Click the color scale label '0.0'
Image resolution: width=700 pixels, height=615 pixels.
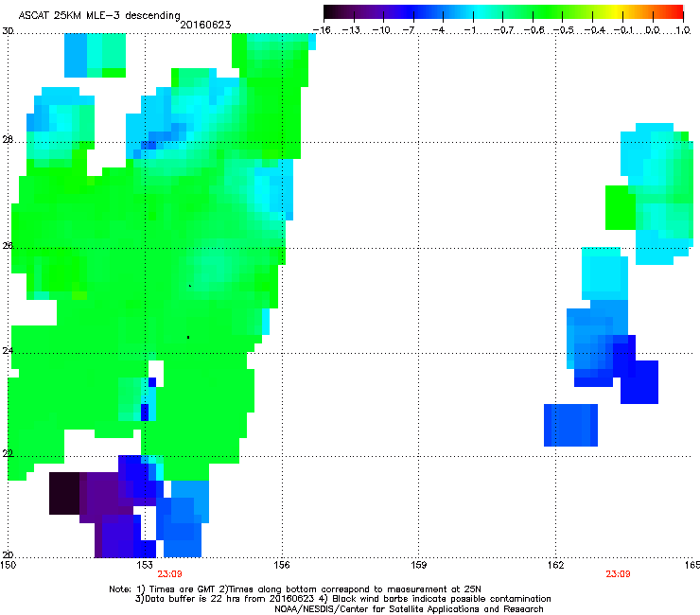(x=653, y=30)
